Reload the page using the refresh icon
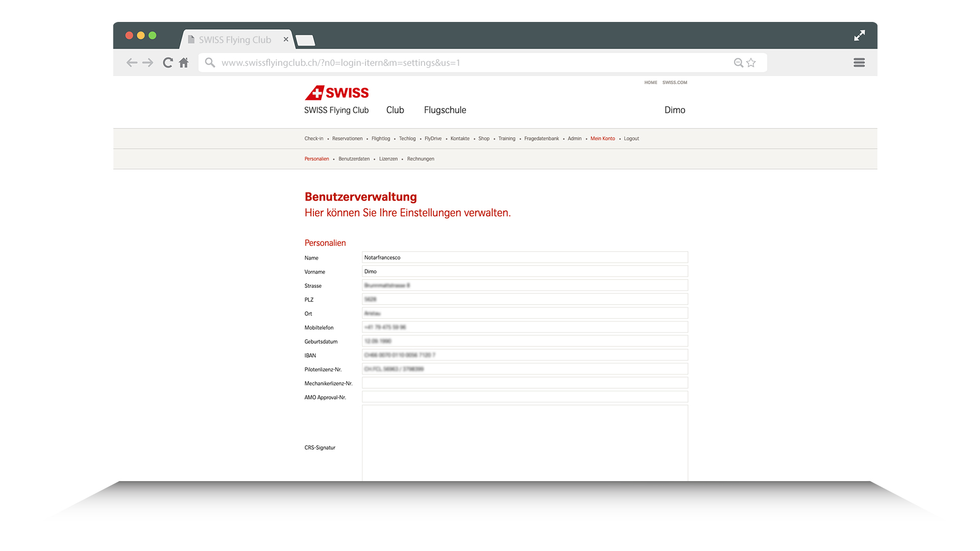Viewport: 980px width, 551px height. pyautogui.click(x=167, y=62)
